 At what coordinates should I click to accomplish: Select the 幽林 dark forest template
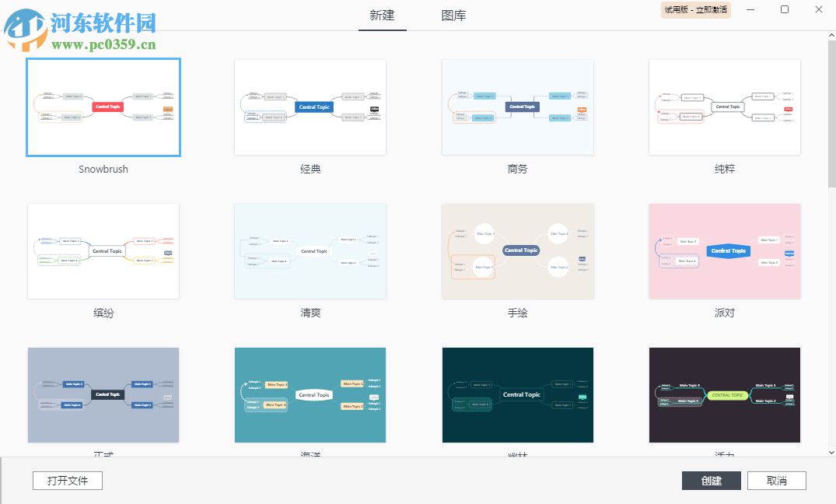coord(517,395)
